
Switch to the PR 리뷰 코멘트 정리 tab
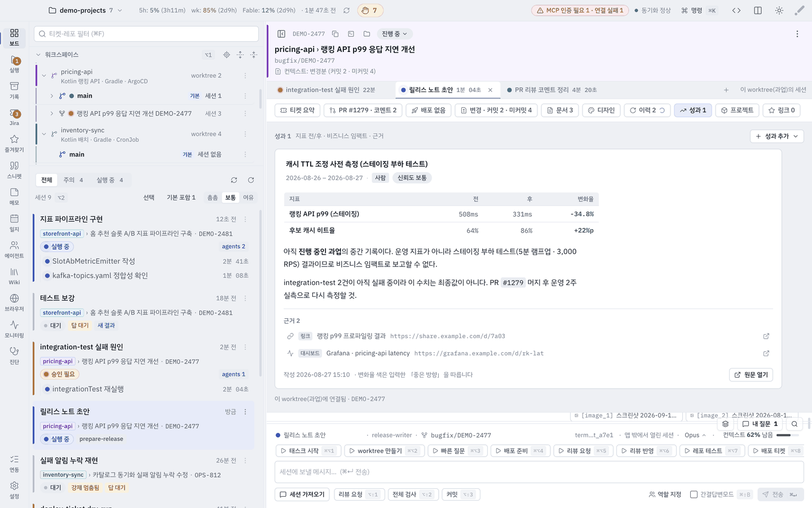pyautogui.click(x=552, y=90)
